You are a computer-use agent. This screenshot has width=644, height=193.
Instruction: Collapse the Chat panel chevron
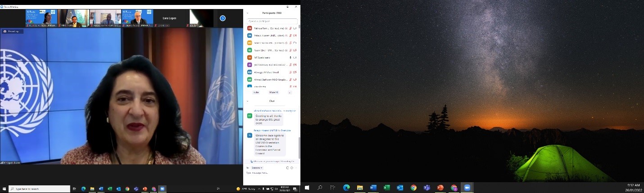point(247,101)
